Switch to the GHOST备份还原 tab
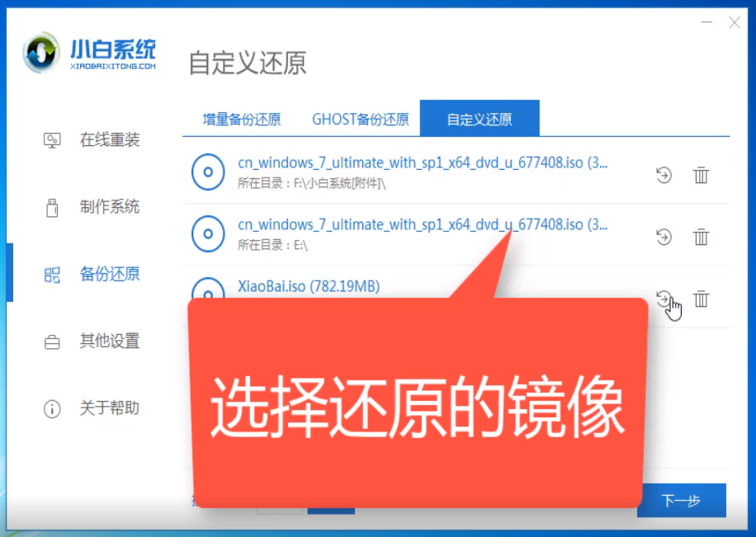This screenshot has height=537, width=756. [360, 119]
